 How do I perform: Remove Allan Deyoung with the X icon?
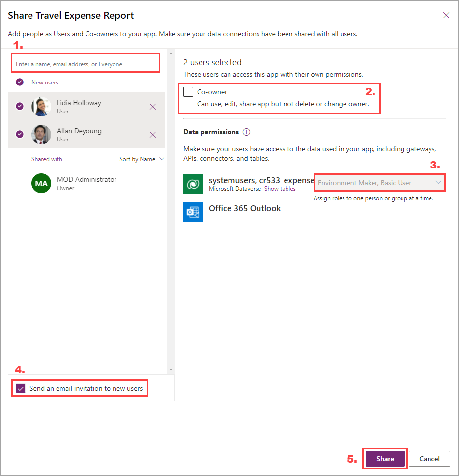pos(153,135)
